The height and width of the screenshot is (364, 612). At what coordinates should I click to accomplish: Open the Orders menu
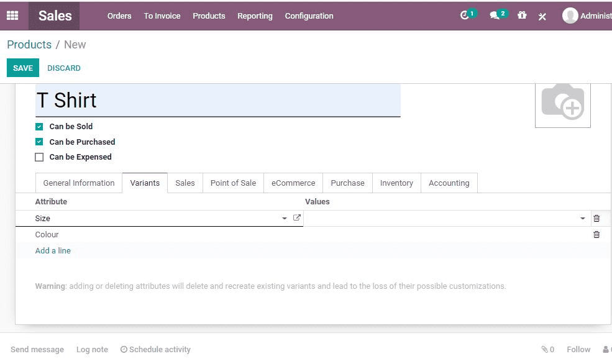pyautogui.click(x=119, y=16)
